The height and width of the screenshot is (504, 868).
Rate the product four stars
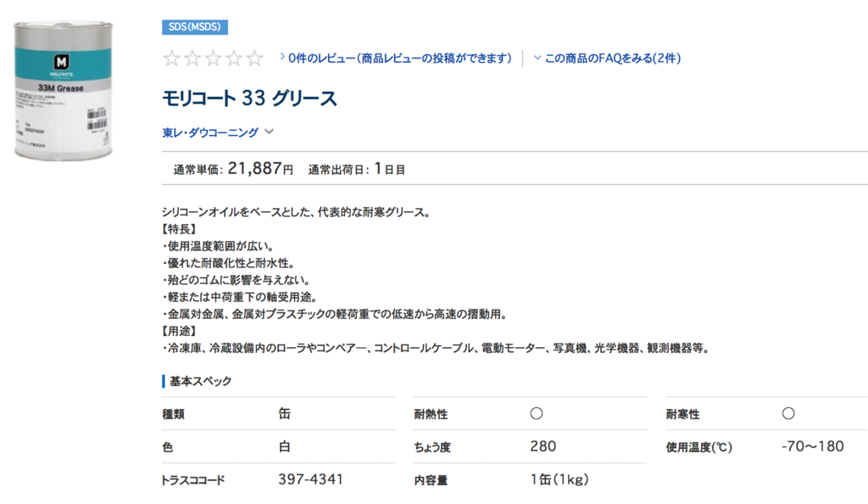point(233,58)
